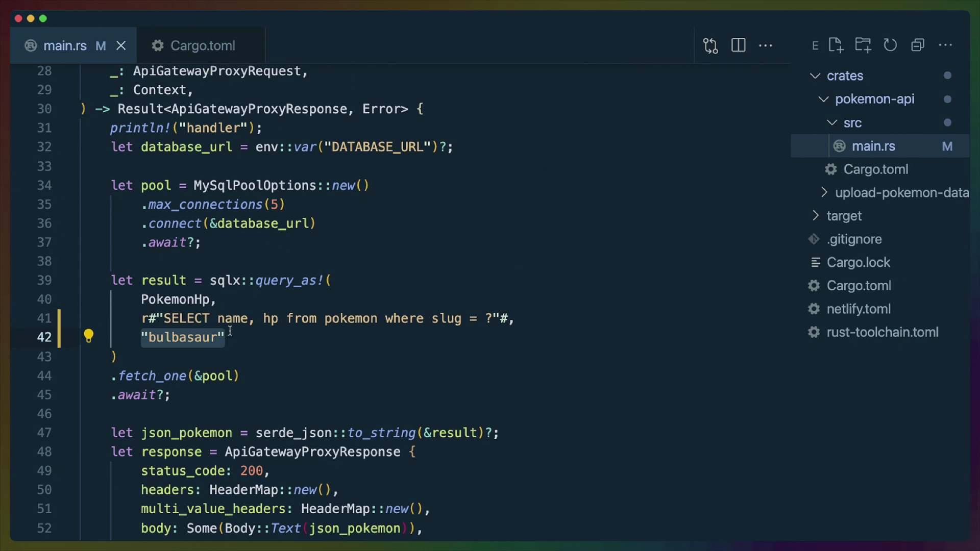The width and height of the screenshot is (980, 551).
Task: Click max_connections call on line 35
Action: pos(205,205)
